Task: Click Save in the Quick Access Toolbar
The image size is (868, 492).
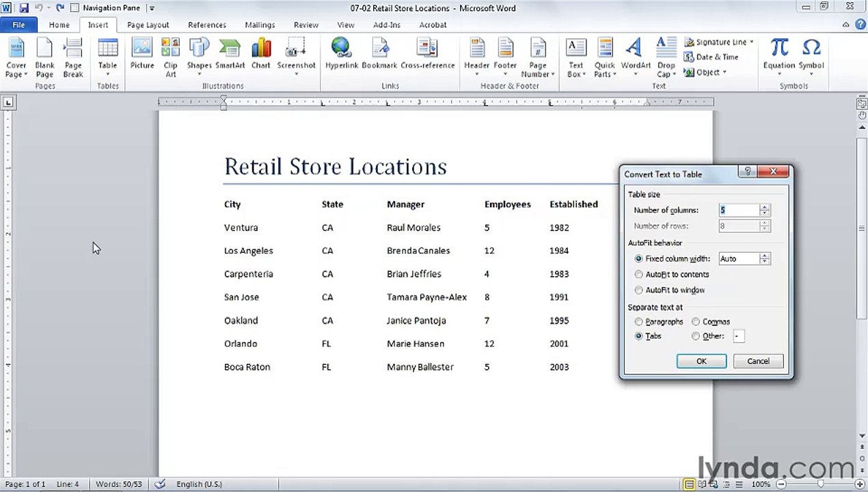Action: pos(24,8)
